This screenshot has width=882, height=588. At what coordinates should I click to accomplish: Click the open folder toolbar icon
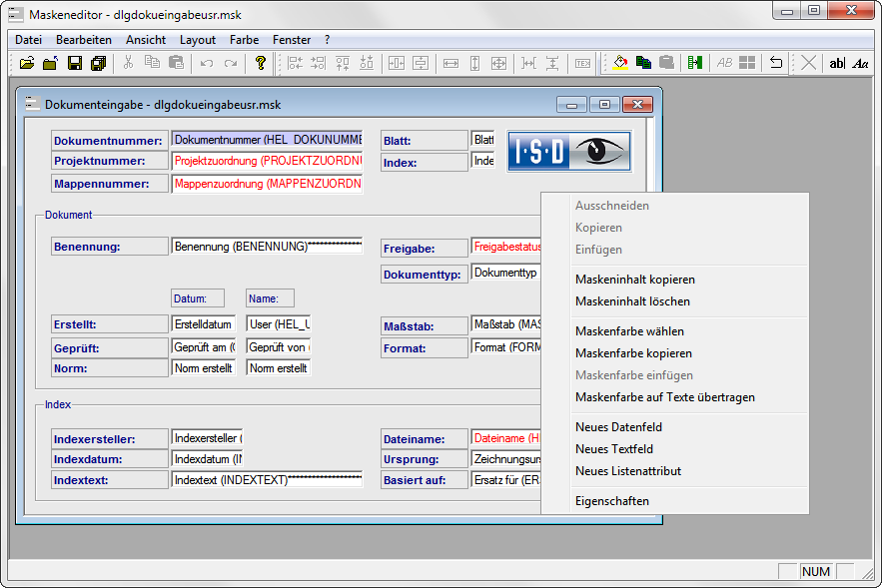[27, 63]
